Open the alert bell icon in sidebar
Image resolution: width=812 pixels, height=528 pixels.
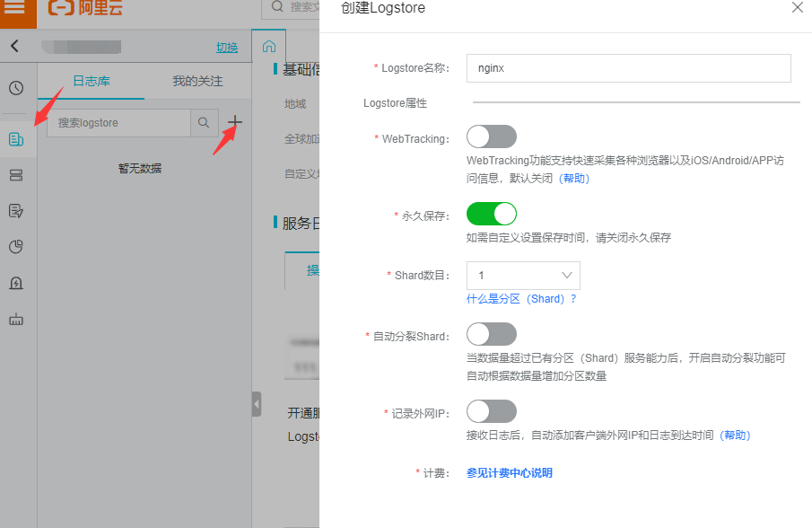click(16, 283)
